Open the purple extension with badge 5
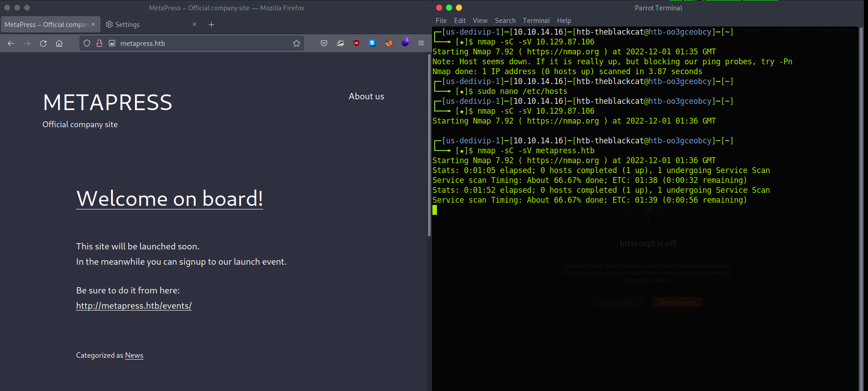868x391 pixels. 405,43
